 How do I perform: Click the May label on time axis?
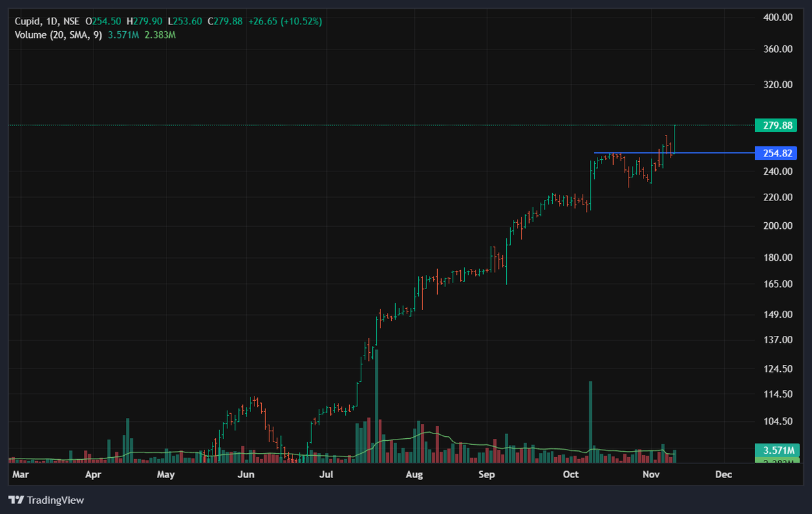[166, 475]
